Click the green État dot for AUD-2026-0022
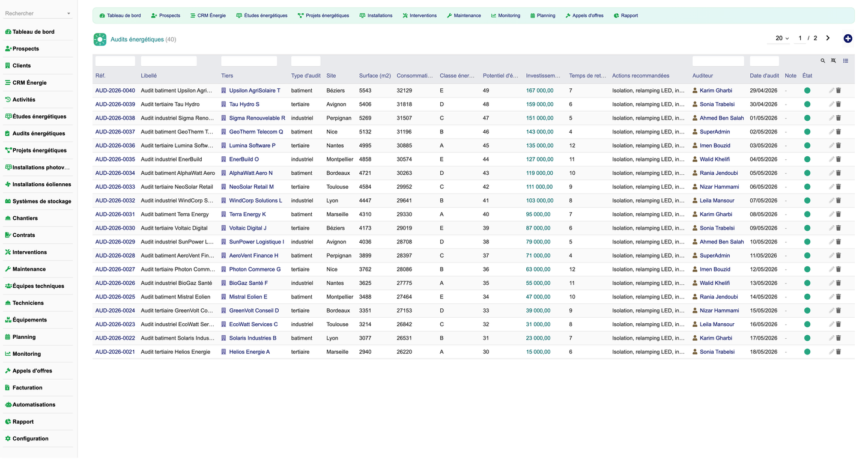868x465 pixels. click(x=807, y=338)
